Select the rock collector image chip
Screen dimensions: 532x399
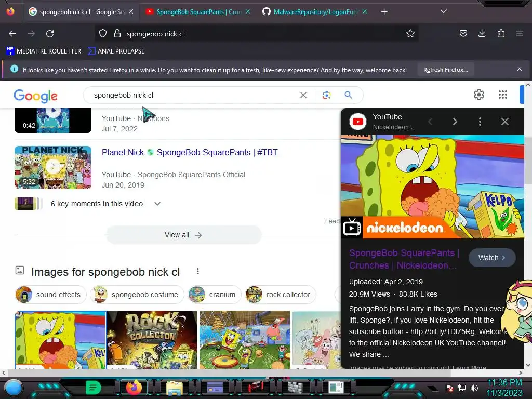point(281,295)
